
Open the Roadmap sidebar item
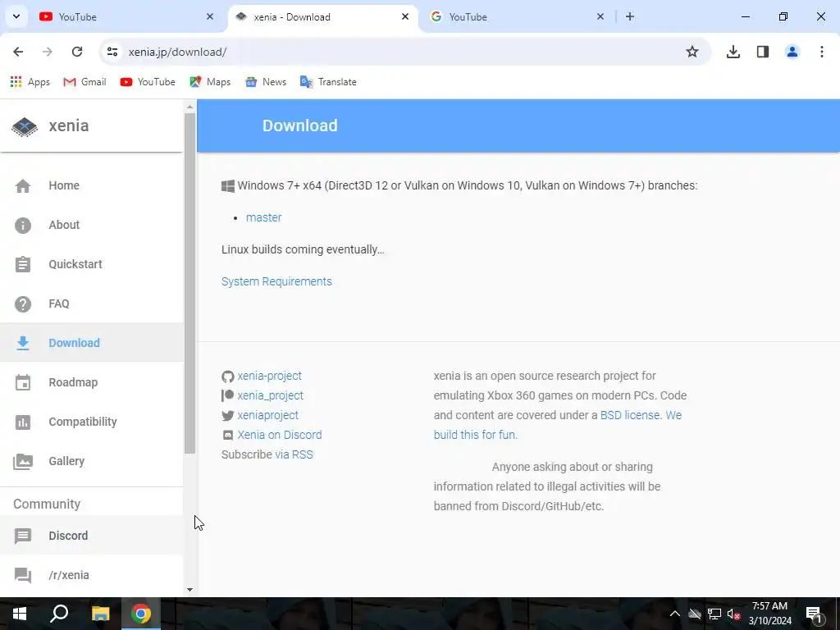92,382
